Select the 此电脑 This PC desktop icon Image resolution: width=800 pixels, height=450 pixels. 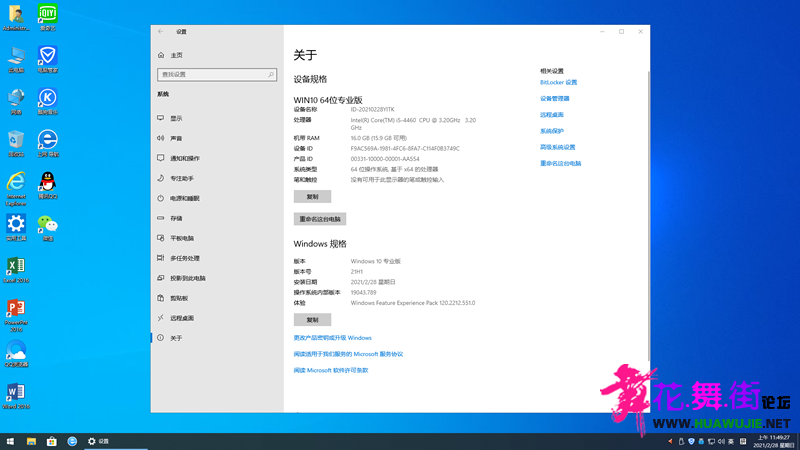point(16,60)
